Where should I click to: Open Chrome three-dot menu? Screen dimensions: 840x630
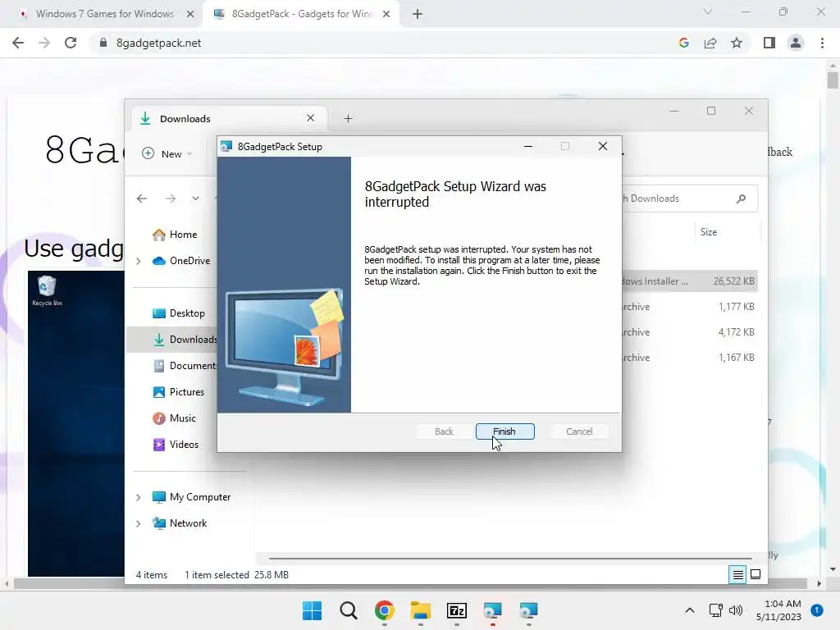(x=822, y=43)
